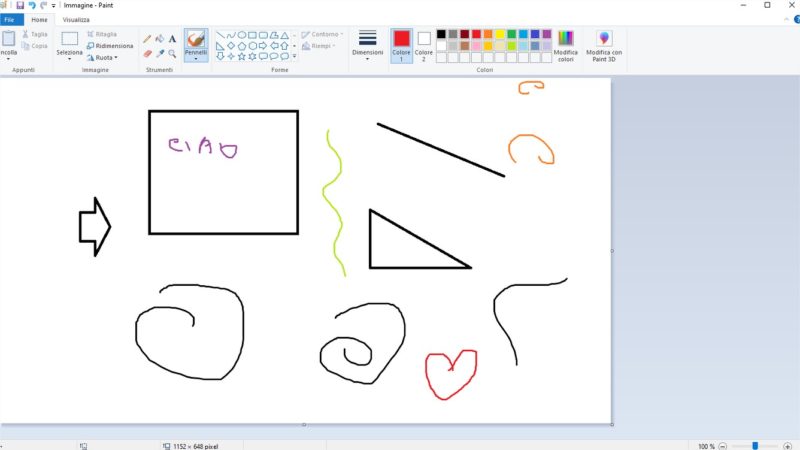Click the zoom slider handle
This screenshot has width=800, height=450.
click(755, 446)
